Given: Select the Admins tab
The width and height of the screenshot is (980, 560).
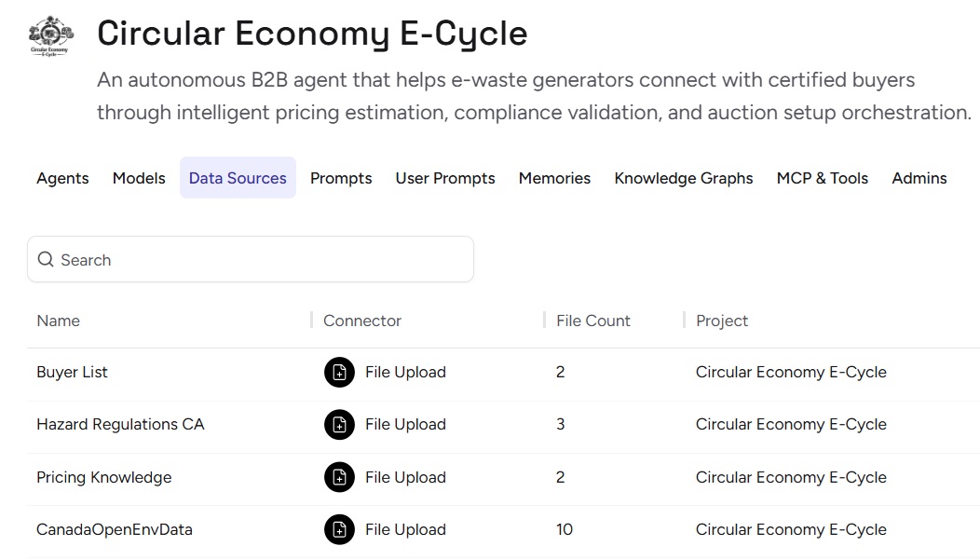Looking at the screenshot, I should pos(919,178).
